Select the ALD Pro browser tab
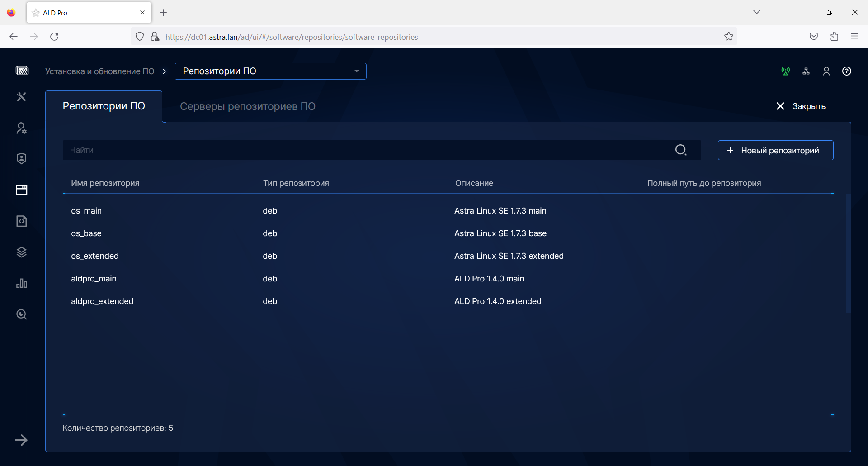 coord(90,13)
